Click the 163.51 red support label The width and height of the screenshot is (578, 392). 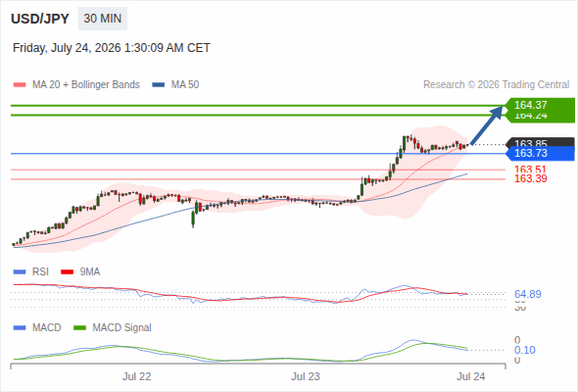[530, 170]
